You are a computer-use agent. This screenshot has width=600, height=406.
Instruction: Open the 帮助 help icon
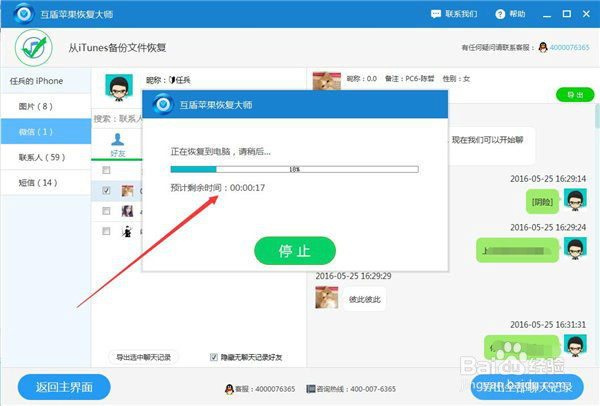(x=500, y=14)
